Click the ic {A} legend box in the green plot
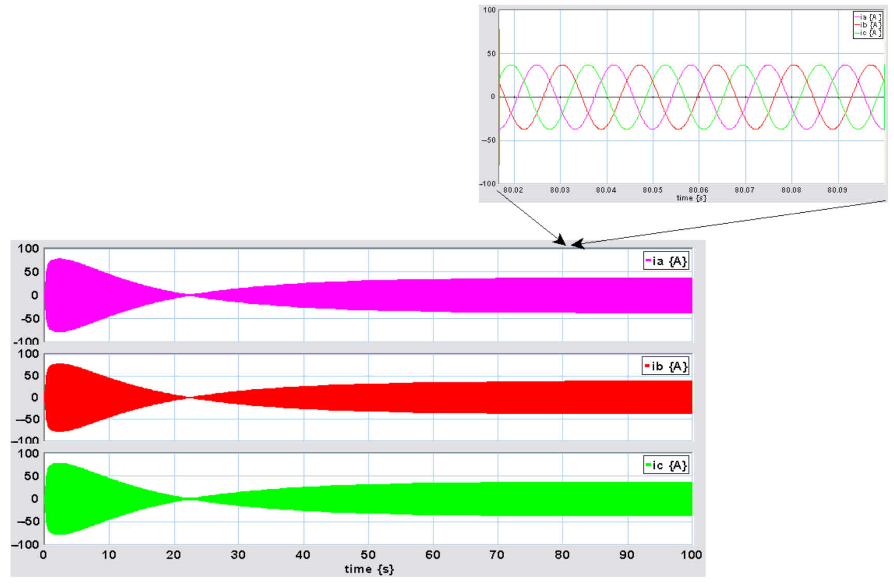Screen dimensions: 894x588 pos(666,465)
